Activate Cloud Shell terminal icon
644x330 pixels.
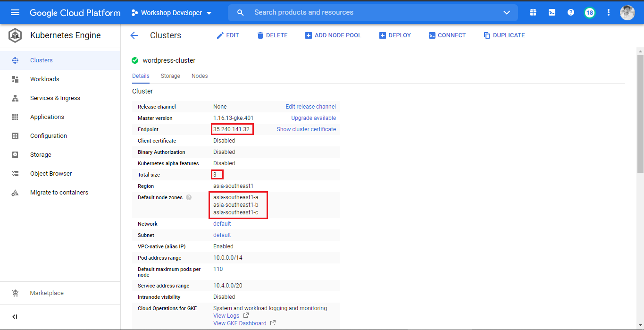coord(552,13)
